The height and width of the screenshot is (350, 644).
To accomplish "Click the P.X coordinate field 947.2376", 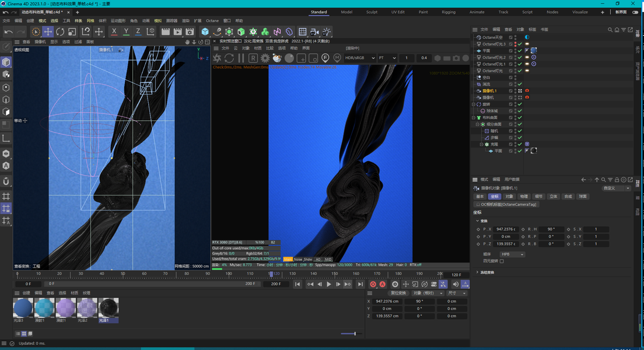I will point(506,229).
